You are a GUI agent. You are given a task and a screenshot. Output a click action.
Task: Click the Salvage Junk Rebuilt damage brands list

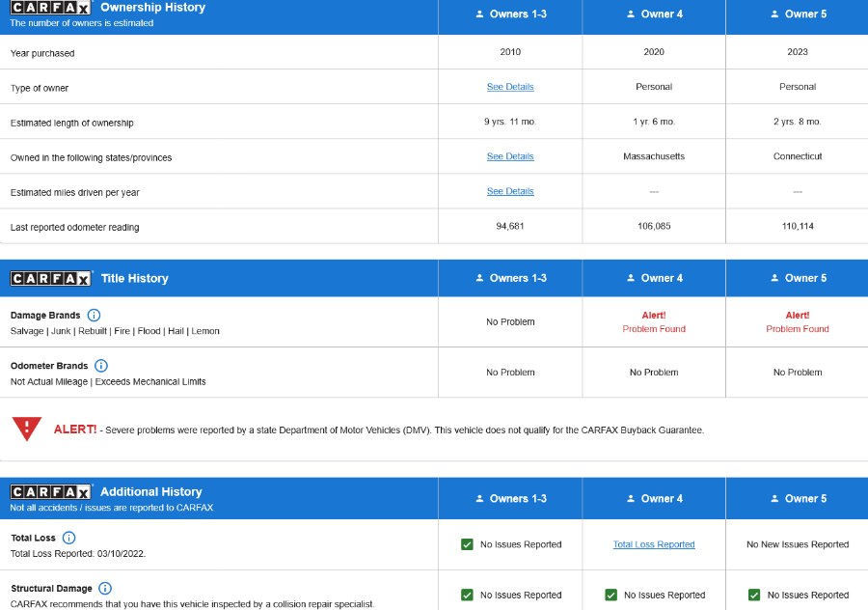click(115, 331)
